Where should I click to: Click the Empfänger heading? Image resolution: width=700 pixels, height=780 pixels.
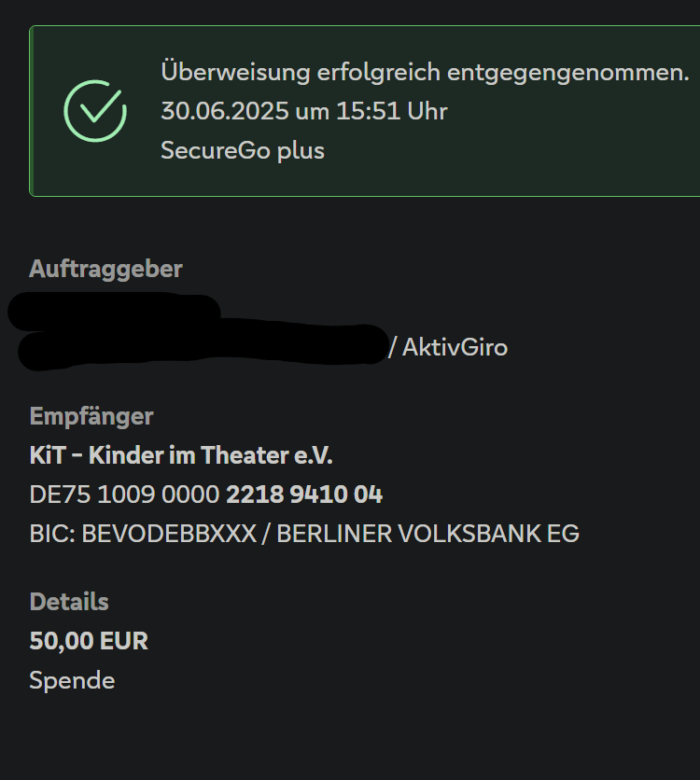[x=91, y=416]
